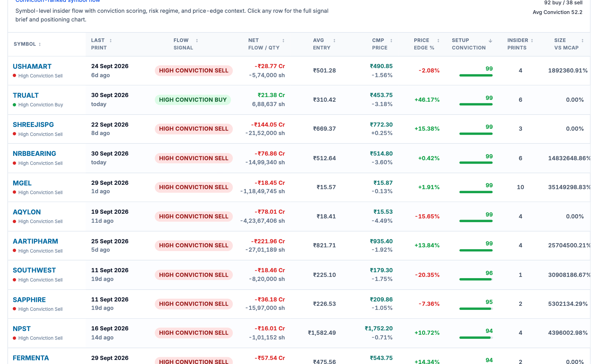The width and height of the screenshot is (598, 364).
Task: Click AARTIPHARM net flow -₹221.96 Cr
Action: click(268, 241)
